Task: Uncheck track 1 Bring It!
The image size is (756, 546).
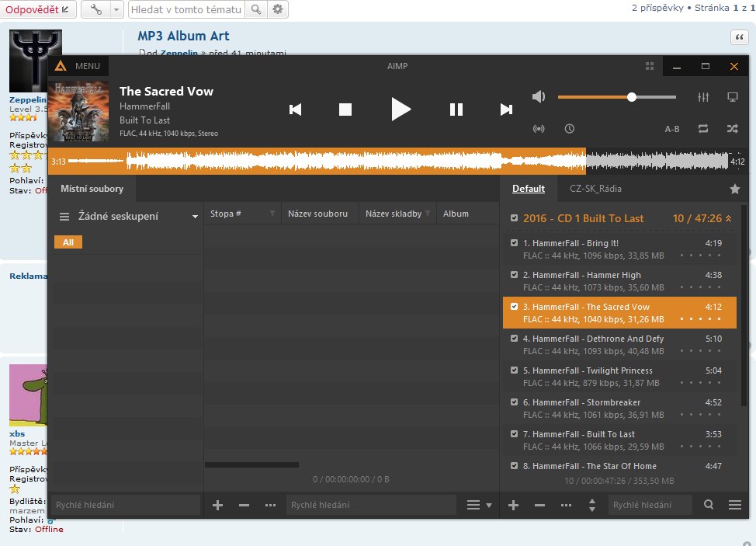Action: 514,243
